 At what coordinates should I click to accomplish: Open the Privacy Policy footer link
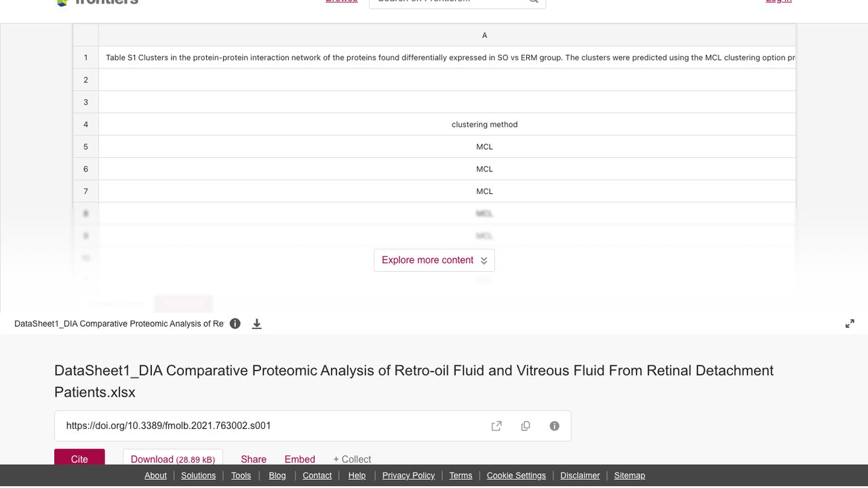(408, 476)
